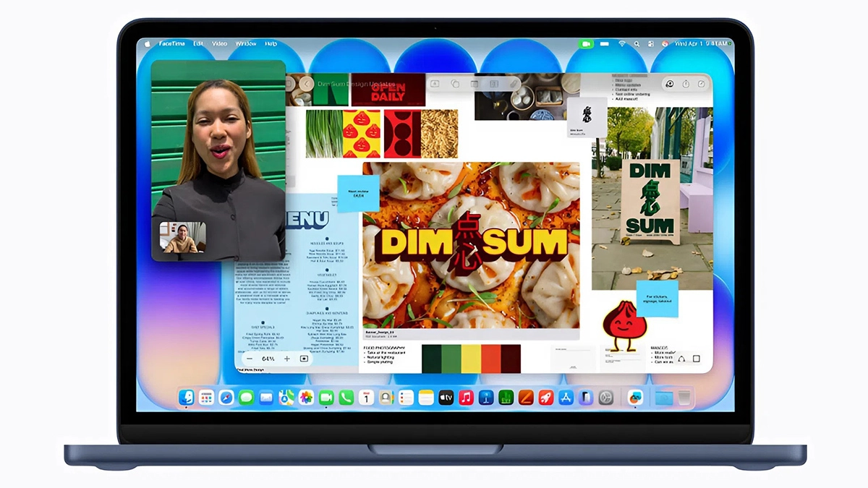The image size is (868, 488).
Task: Click the second icon in Freeform's center toolbar
Action: 455,84
